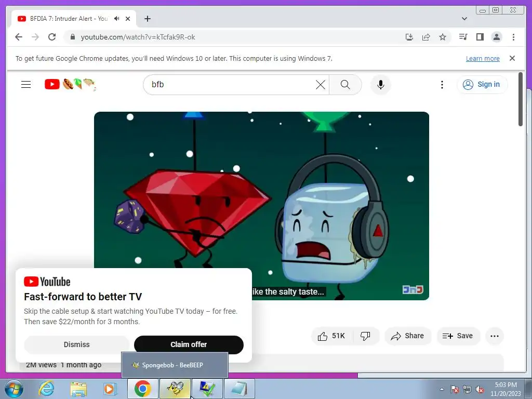Click the site lock icon in address bar
The width and height of the screenshot is (532, 399).
point(72,37)
